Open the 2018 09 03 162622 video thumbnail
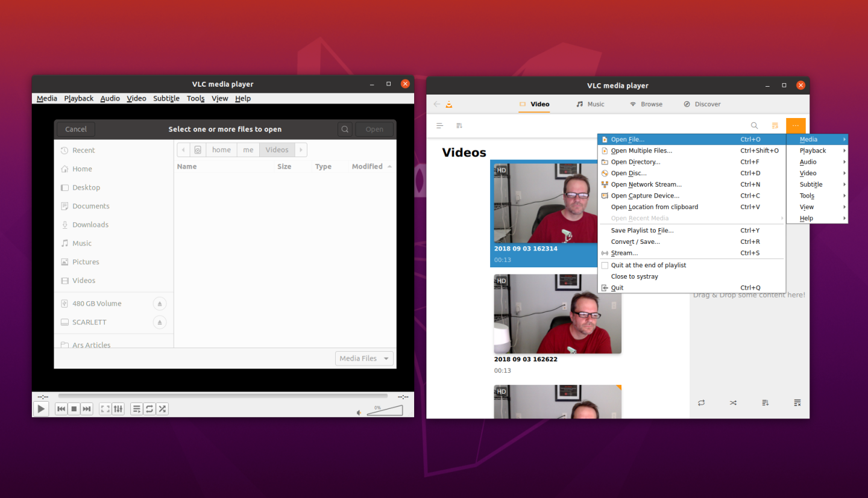The height and width of the screenshot is (498, 868). [x=557, y=314]
